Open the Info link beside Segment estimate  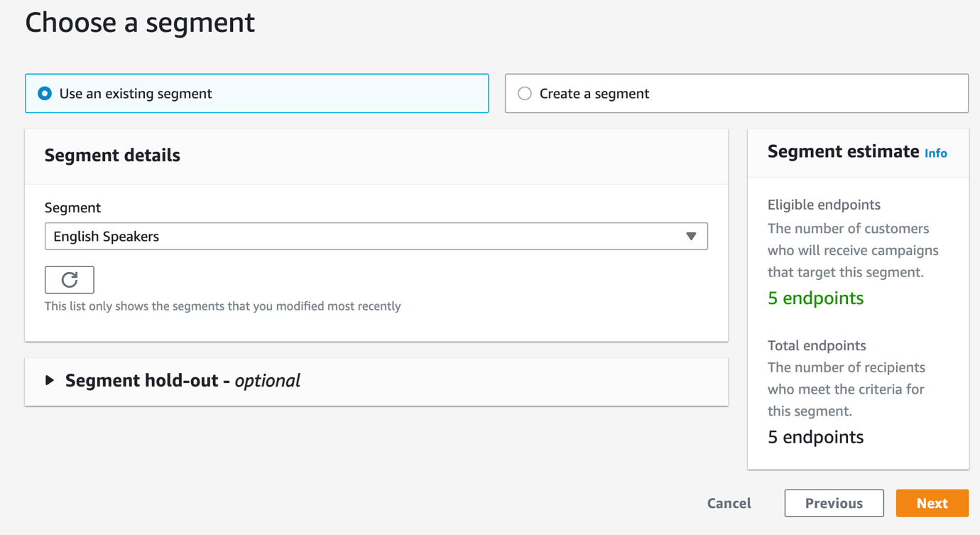936,153
